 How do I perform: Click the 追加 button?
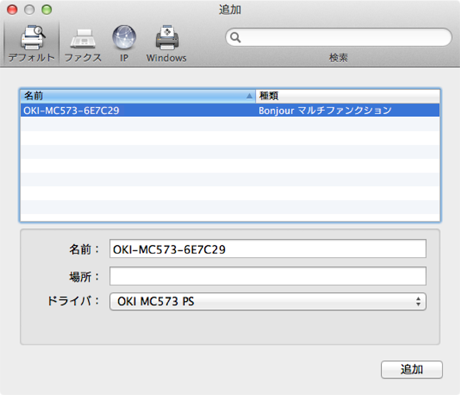412,369
